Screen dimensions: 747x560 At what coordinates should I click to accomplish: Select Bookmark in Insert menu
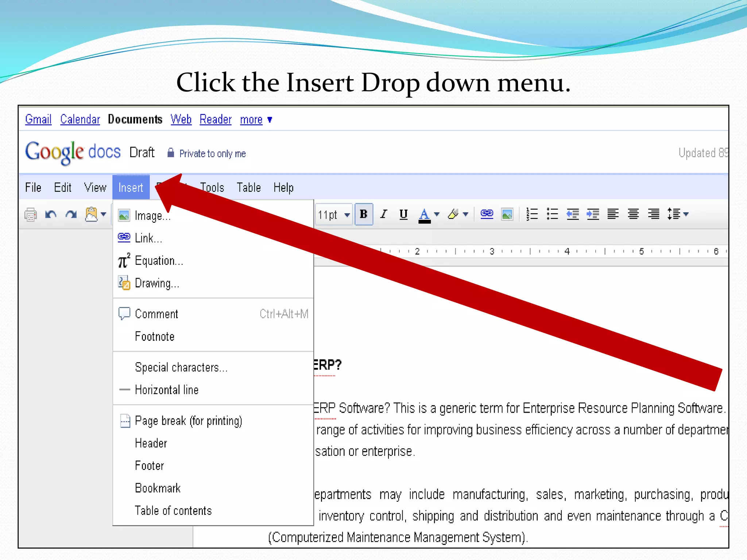(213, 488)
